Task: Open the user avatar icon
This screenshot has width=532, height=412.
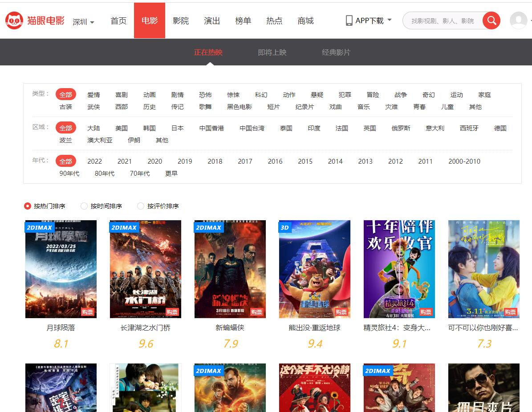Action: 519,20
